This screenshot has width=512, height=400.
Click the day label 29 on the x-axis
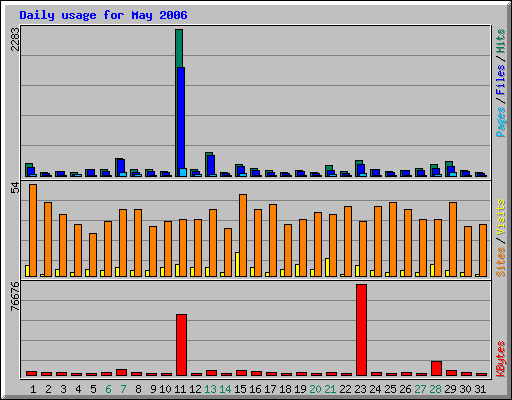[450, 389]
